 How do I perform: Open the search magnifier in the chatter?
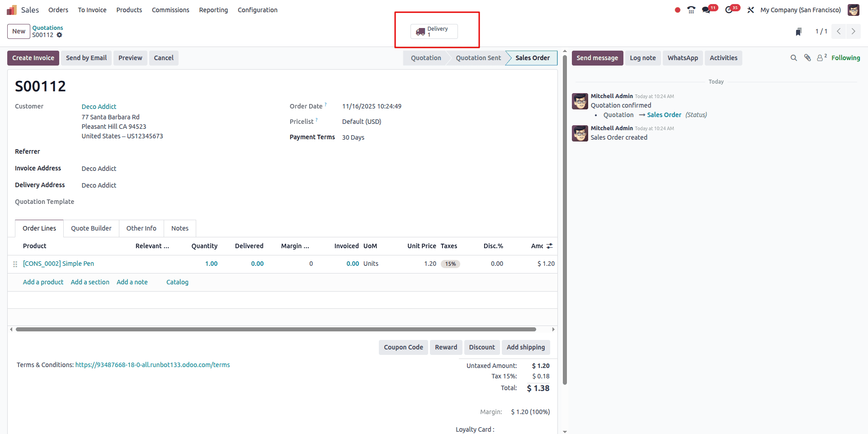794,58
